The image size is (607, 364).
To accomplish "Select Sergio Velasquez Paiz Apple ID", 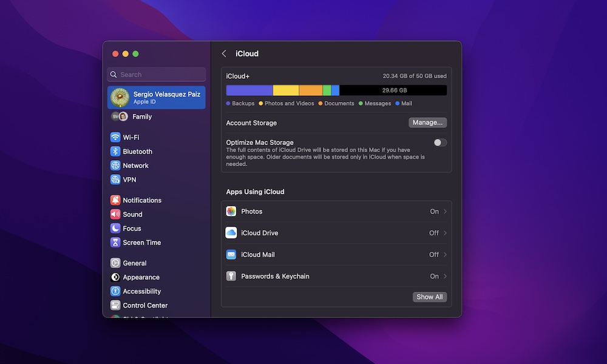I will (x=157, y=98).
